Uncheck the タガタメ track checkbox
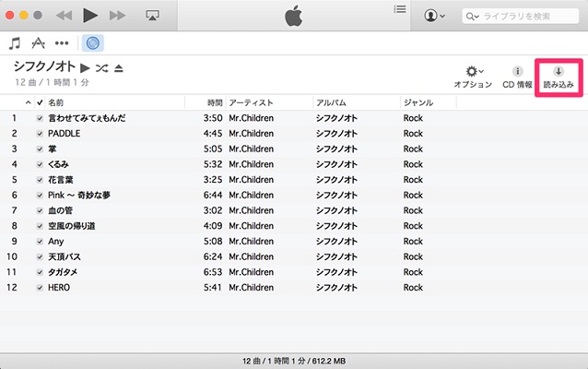 [x=40, y=272]
